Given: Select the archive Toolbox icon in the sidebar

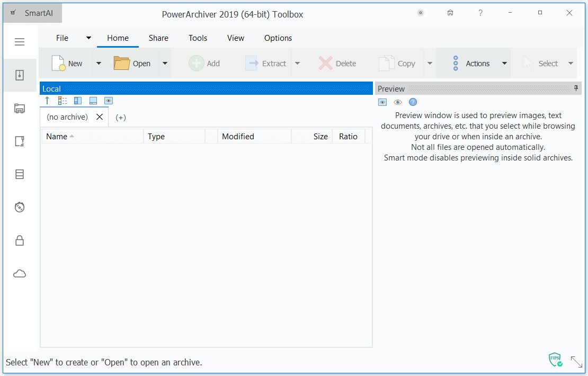Looking at the screenshot, I should coord(20,75).
